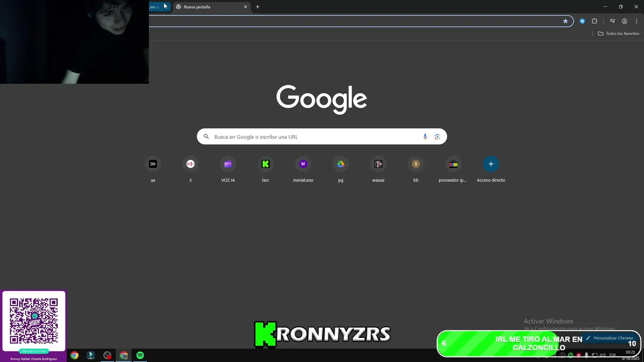Click the ESP language indicator in tray
Viewport: 644px width, 362px height.
pos(612,355)
